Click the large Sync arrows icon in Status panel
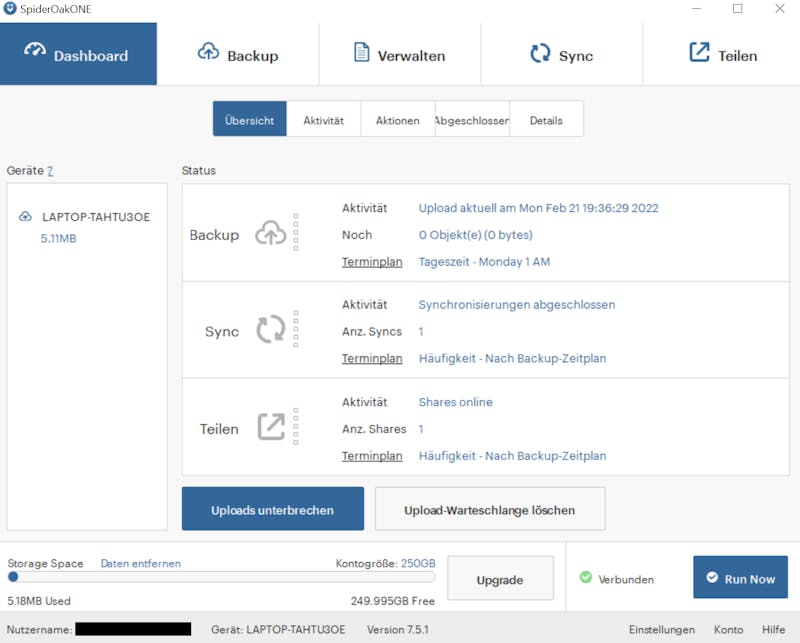 [270, 329]
